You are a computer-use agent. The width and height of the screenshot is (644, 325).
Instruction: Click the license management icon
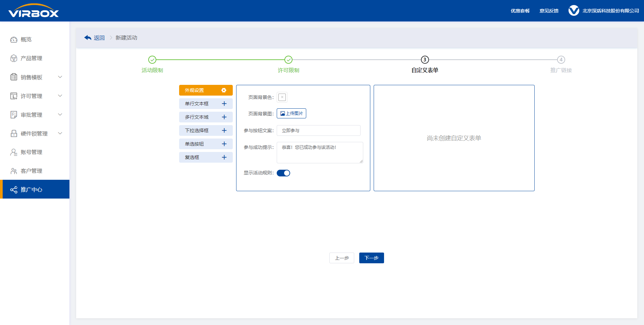point(14,96)
